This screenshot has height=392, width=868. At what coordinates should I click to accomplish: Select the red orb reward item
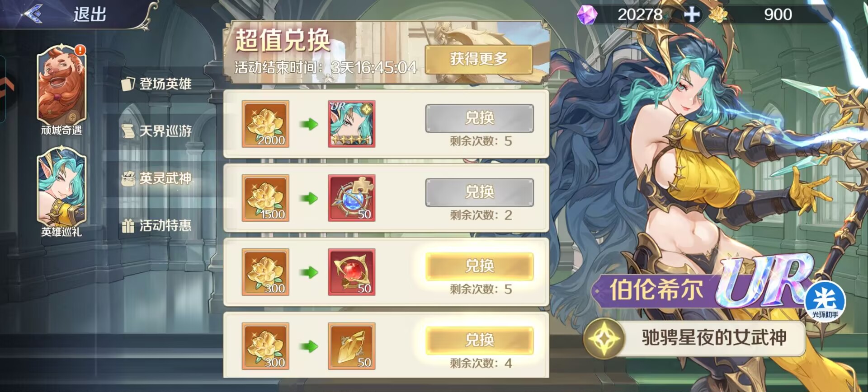click(351, 272)
